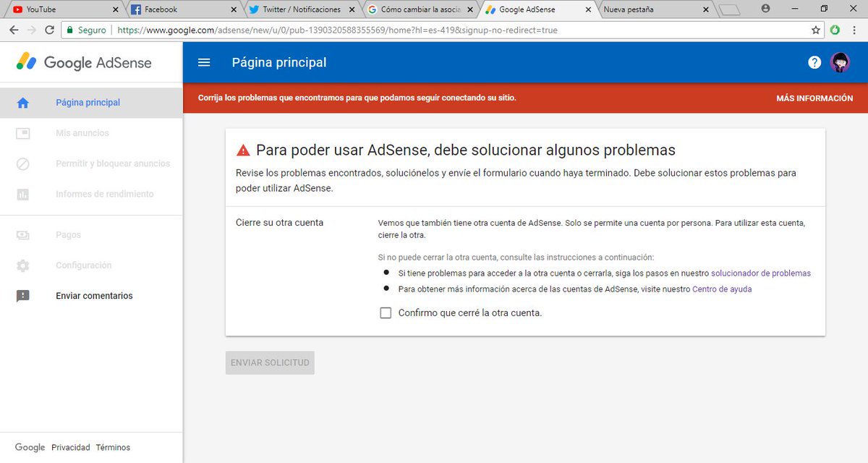Screen dimensions: 868x463
Task: Click the Pagos money icon
Action: click(23, 235)
